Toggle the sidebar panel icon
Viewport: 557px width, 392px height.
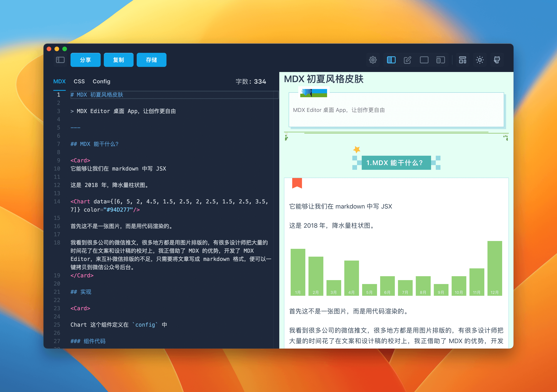[60, 60]
